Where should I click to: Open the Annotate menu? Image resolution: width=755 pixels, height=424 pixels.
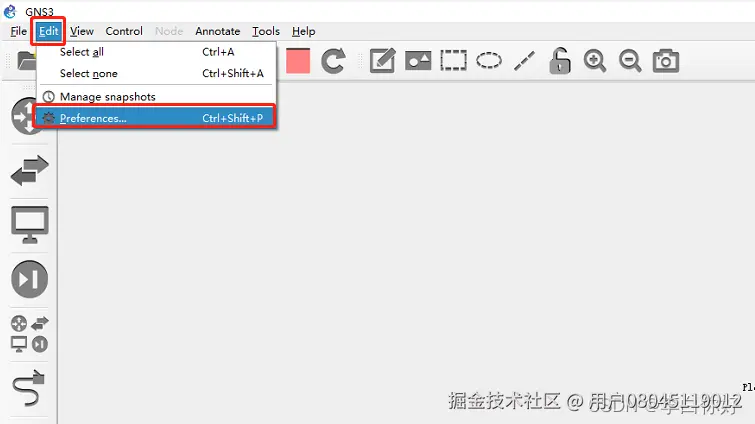217,31
